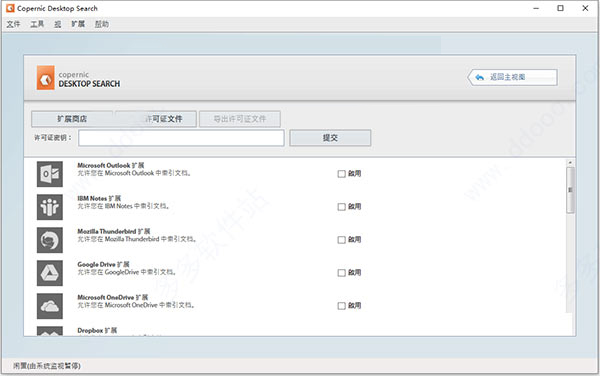Screen dimensions: 600x376
Task: Enable the Google Drive extension checkbox
Action: coord(341,273)
